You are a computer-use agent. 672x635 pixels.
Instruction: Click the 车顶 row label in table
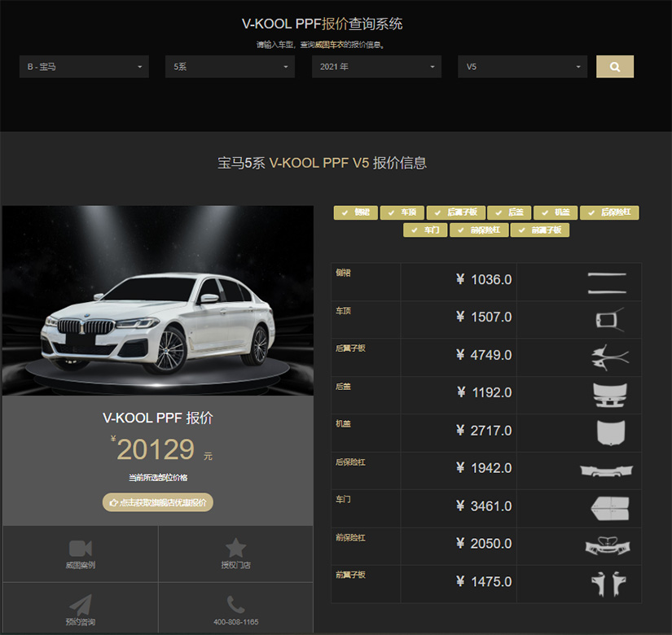pyautogui.click(x=343, y=311)
